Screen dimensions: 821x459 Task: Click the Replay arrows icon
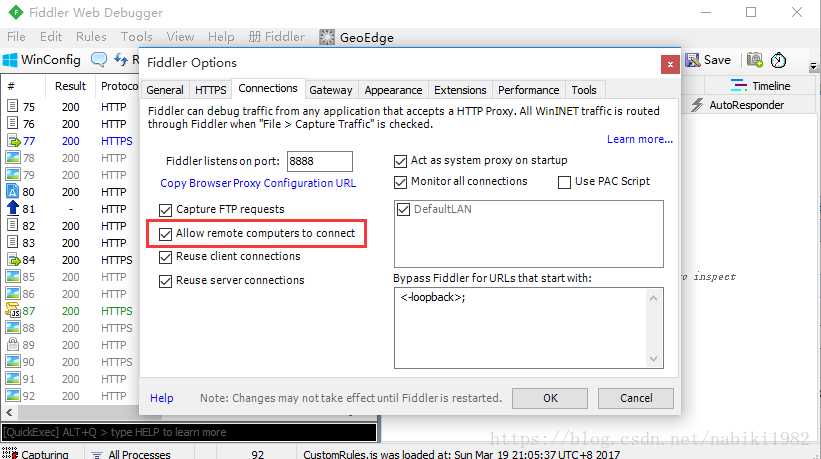[x=121, y=60]
